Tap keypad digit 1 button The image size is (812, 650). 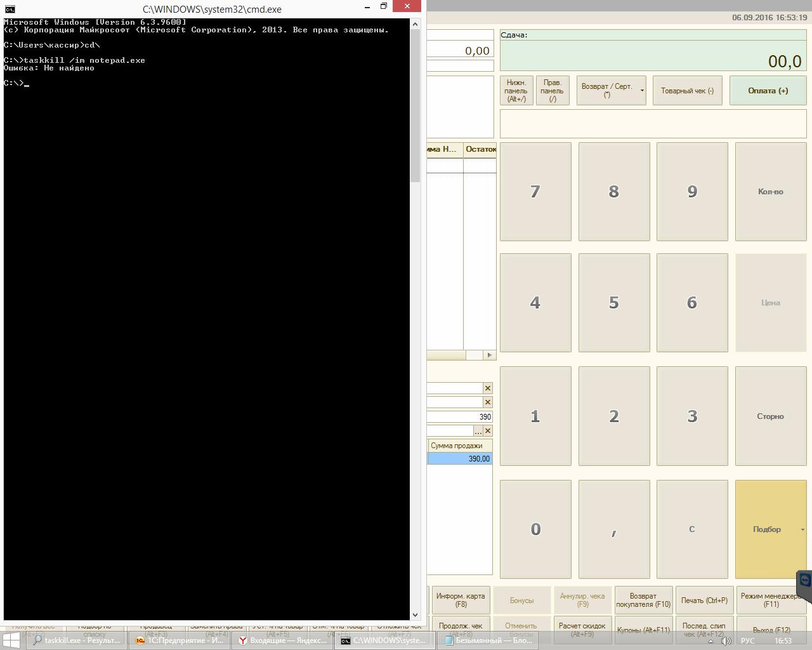click(535, 416)
